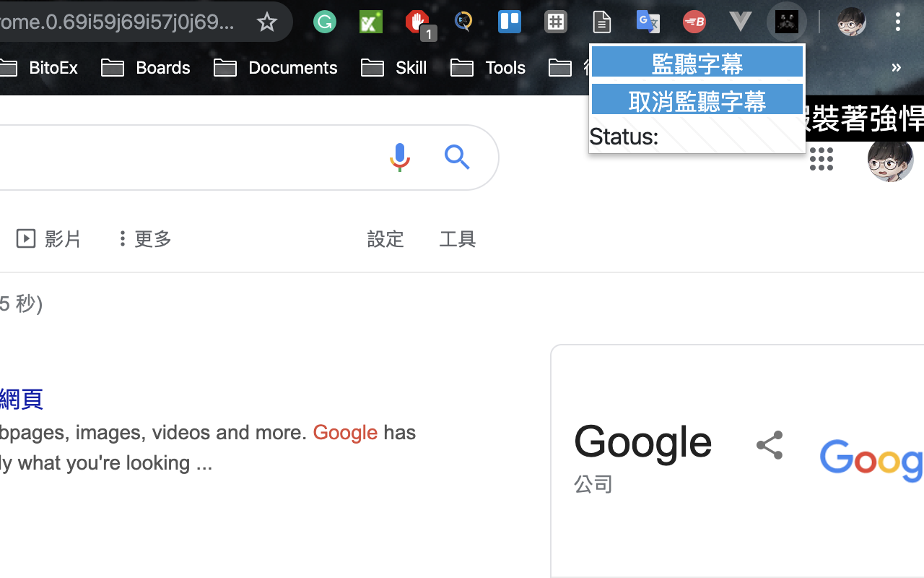Show hidden bookmarks via the chevron

tap(896, 67)
